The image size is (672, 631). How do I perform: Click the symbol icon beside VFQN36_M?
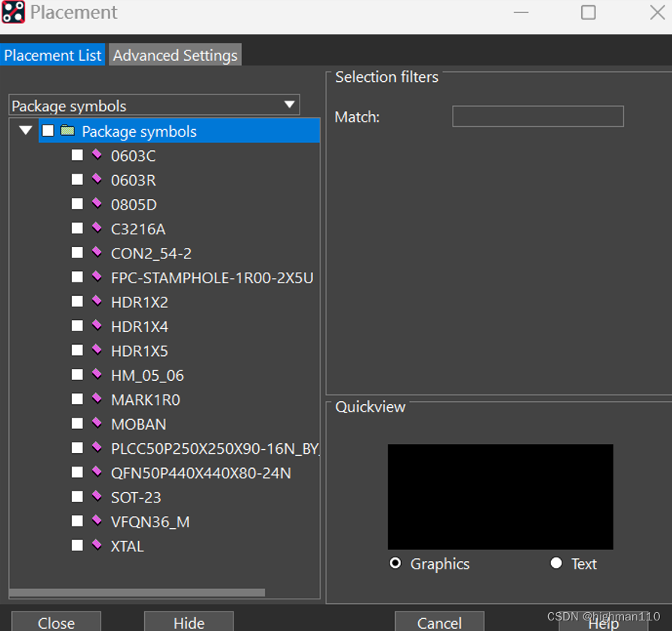(x=97, y=521)
